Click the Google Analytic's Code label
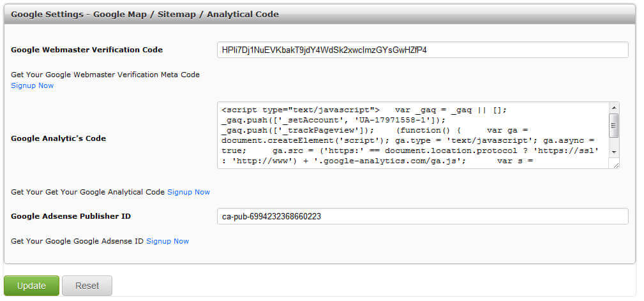This screenshot has height=301, width=644. pos(59,138)
